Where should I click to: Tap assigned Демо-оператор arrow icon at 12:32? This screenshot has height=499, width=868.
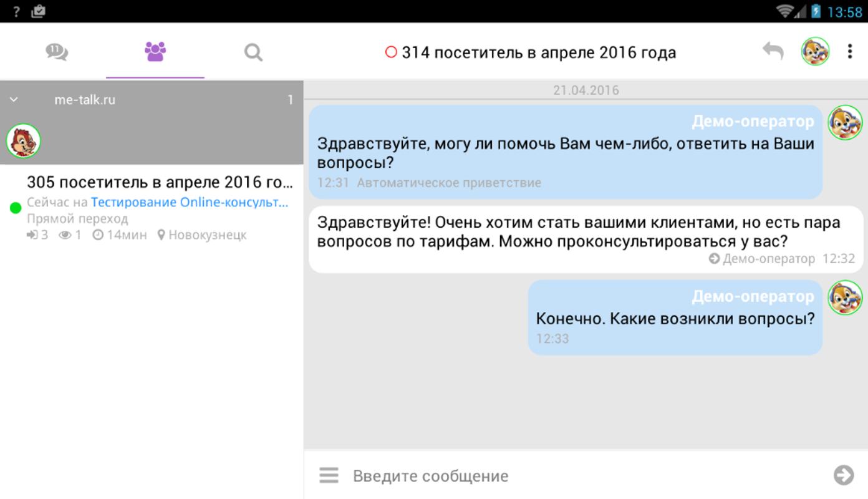715,259
